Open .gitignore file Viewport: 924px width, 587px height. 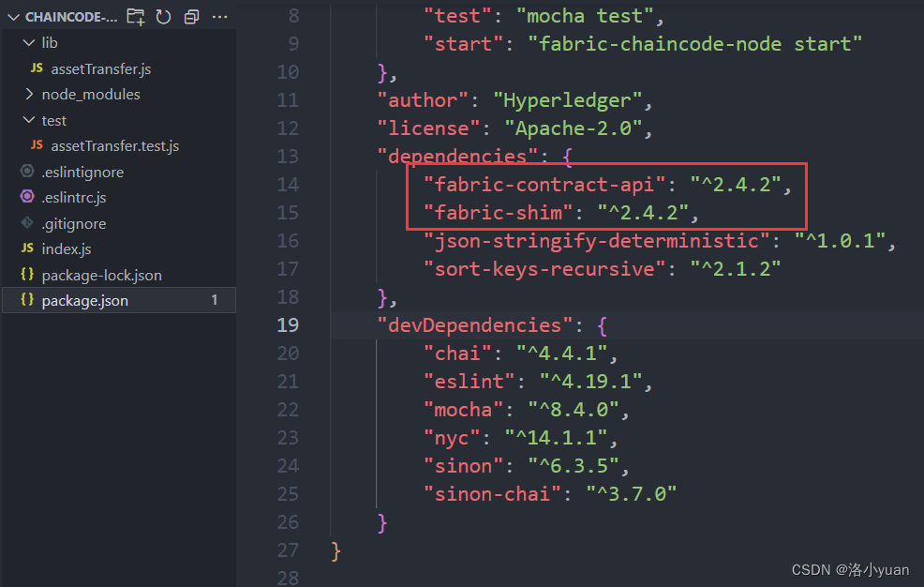tap(74, 223)
